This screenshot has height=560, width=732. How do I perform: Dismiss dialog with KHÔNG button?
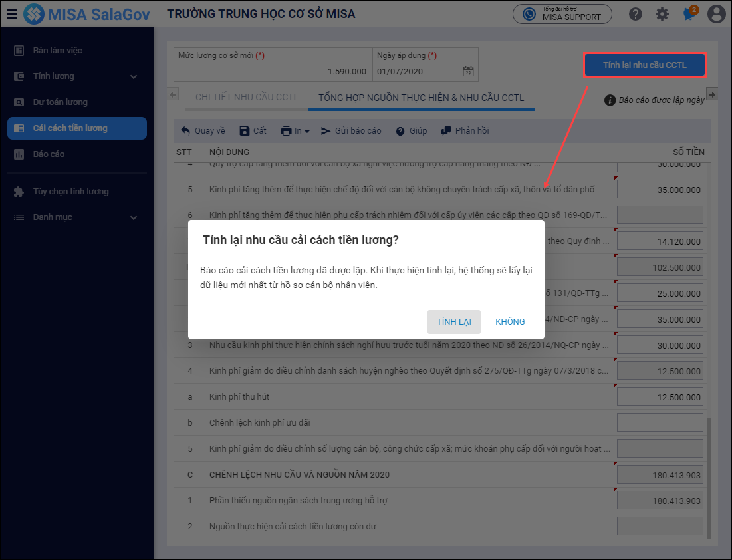(510, 321)
